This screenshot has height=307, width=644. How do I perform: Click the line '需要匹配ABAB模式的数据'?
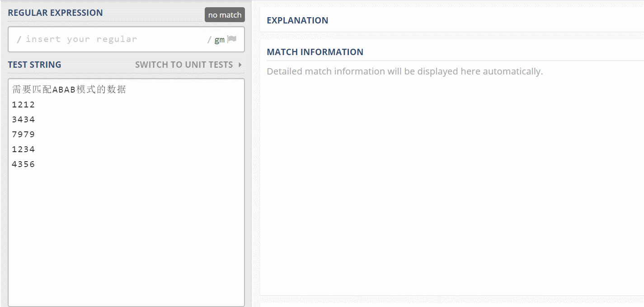pos(69,89)
